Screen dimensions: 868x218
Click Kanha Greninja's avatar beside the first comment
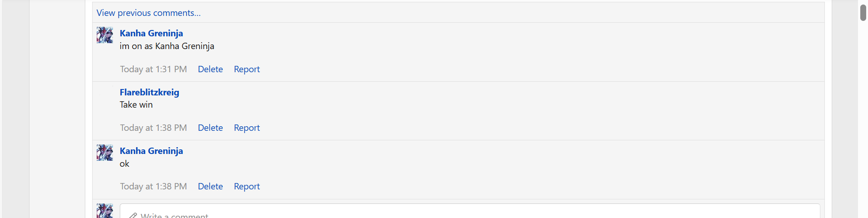point(105,35)
